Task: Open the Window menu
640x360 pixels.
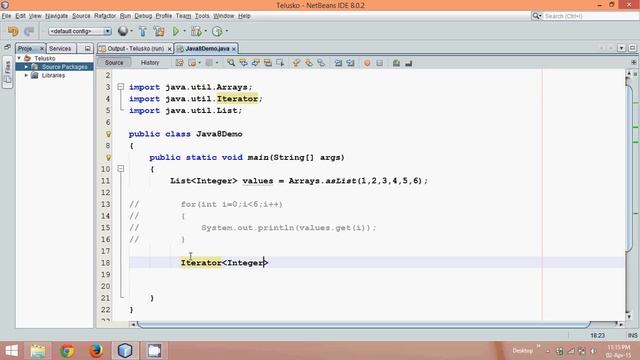Action: click(224, 16)
